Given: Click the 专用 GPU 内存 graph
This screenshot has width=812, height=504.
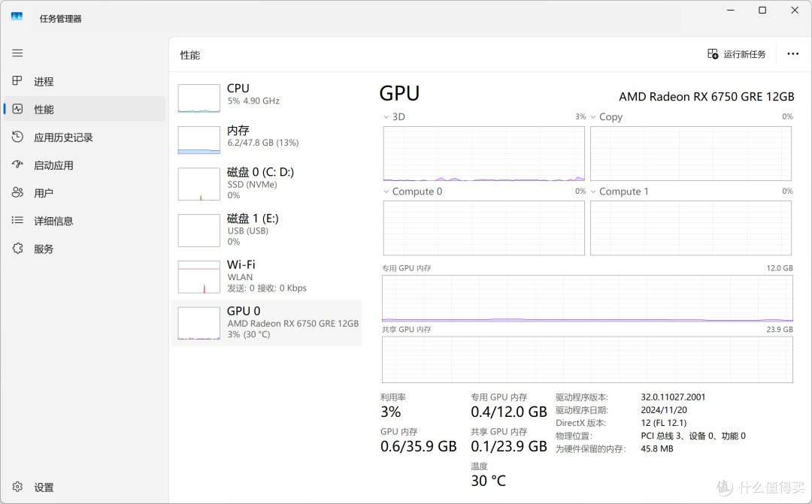Looking at the screenshot, I should (587, 299).
